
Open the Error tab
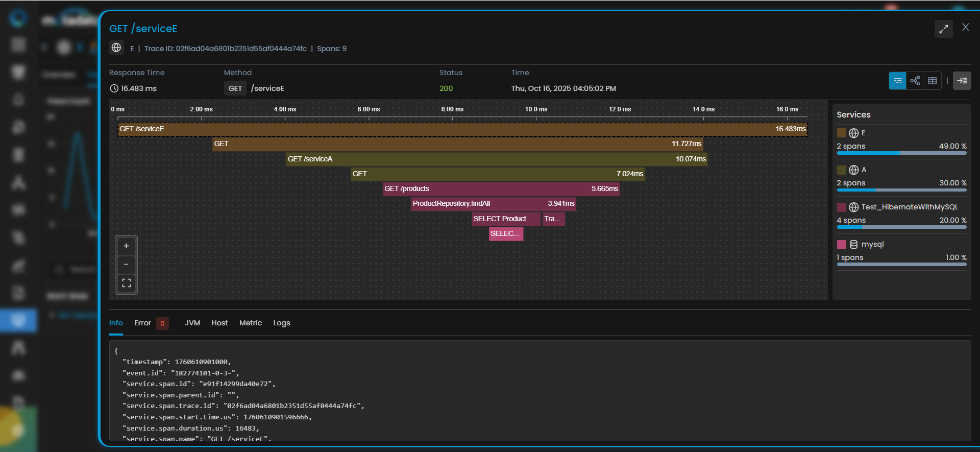pos(143,323)
